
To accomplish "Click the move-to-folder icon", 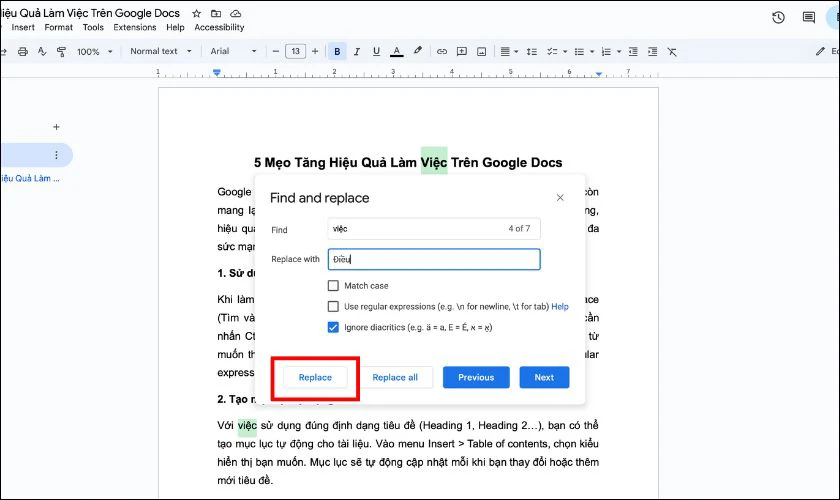I will (x=216, y=13).
